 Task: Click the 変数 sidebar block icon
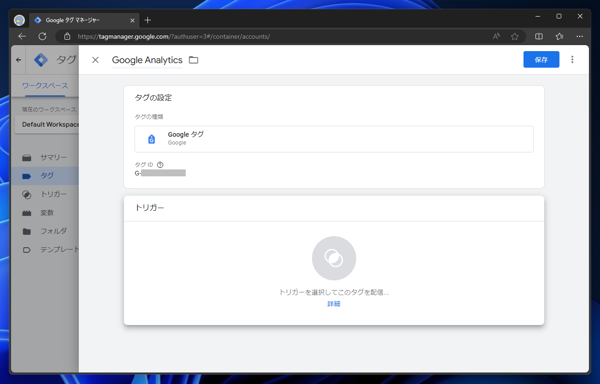(x=27, y=213)
